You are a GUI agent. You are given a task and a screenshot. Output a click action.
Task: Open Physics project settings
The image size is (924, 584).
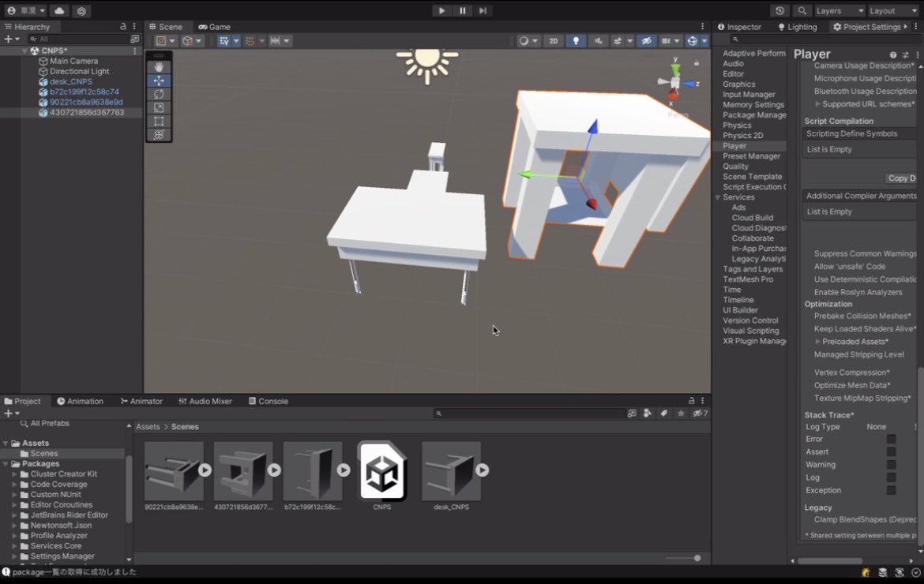pyautogui.click(x=737, y=125)
